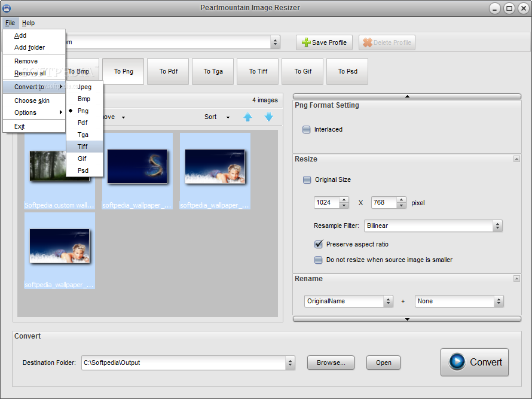Enable the Original Size checkbox
532x399 pixels.
(307, 179)
